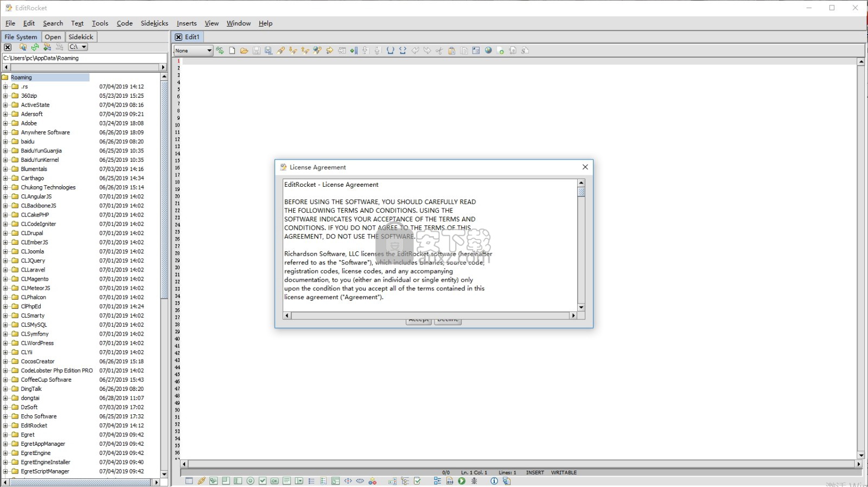This screenshot has width=868, height=487.
Task: Click the yellow right arrow go-to icon
Action: tap(329, 50)
